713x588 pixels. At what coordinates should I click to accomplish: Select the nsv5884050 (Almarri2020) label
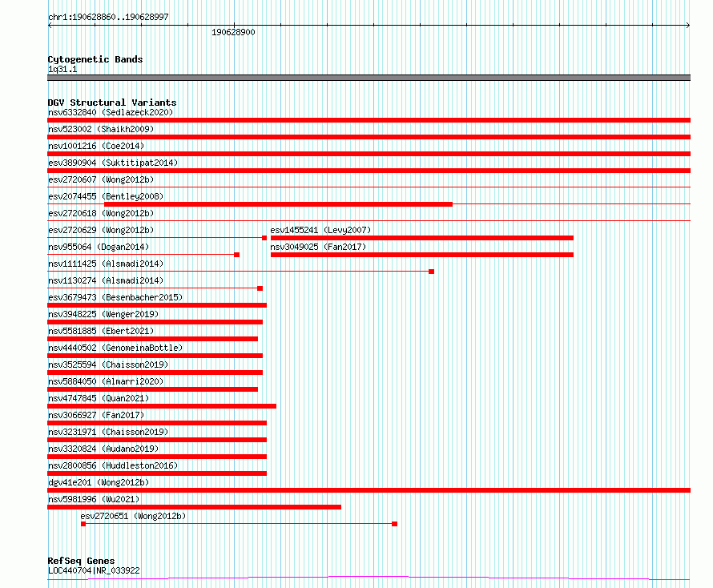click(x=106, y=381)
